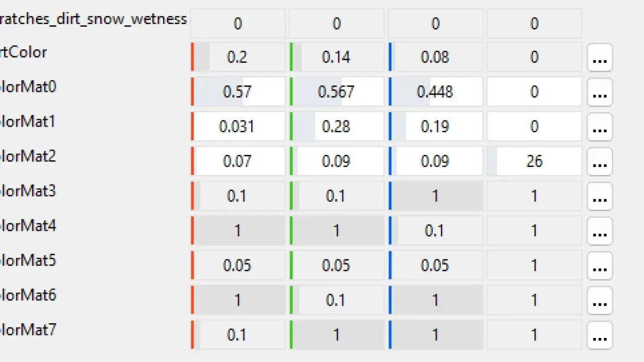
Task: Select the green slider field 0.14 of rtColor
Action: pyautogui.click(x=336, y=57)
